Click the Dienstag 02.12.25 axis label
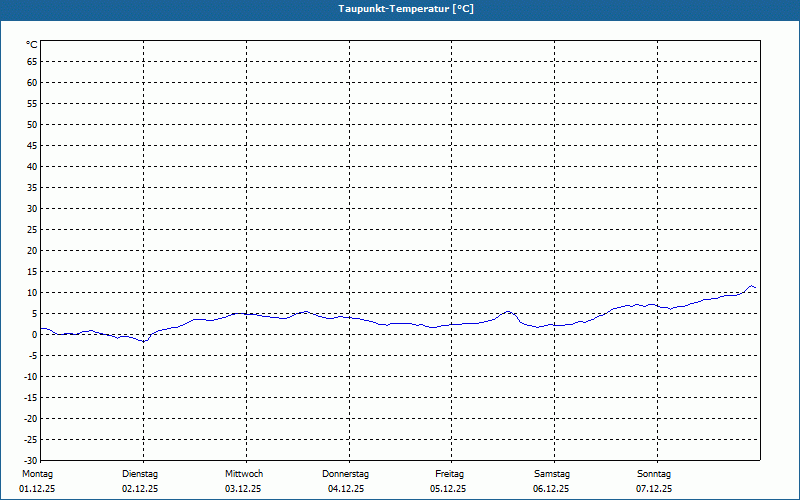 click(140, 481)
